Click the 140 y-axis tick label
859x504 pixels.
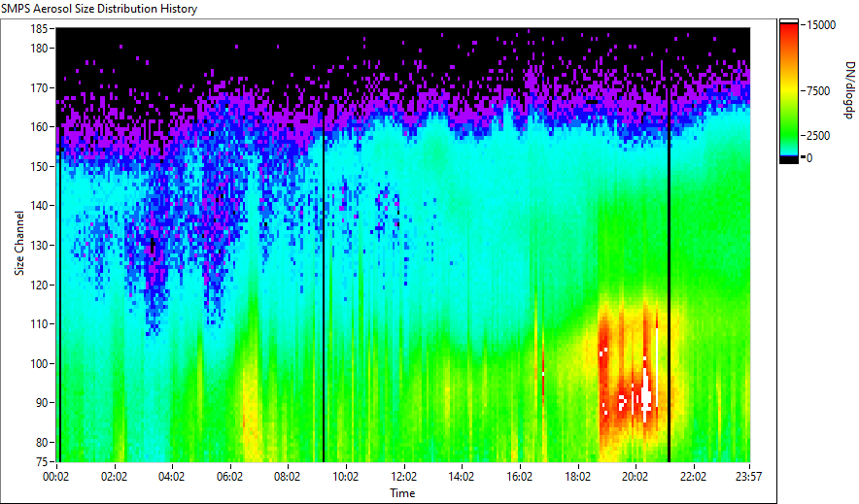[x=39, y=206]
